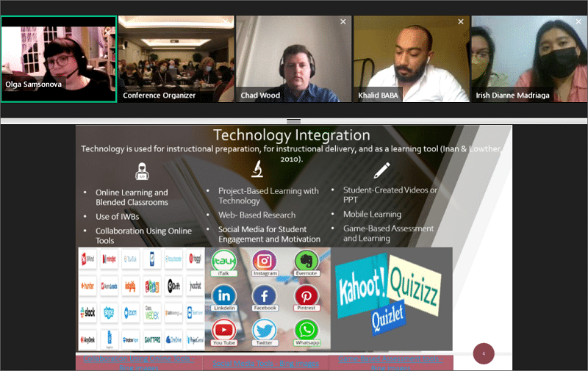Click the Dropbox Paper logo tile
The image size is (588, 371).
pyautogui.click(x=131, y=339)
